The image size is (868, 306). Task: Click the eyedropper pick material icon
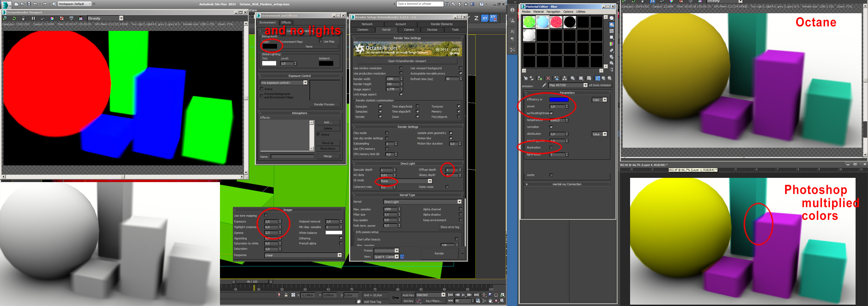544,85
